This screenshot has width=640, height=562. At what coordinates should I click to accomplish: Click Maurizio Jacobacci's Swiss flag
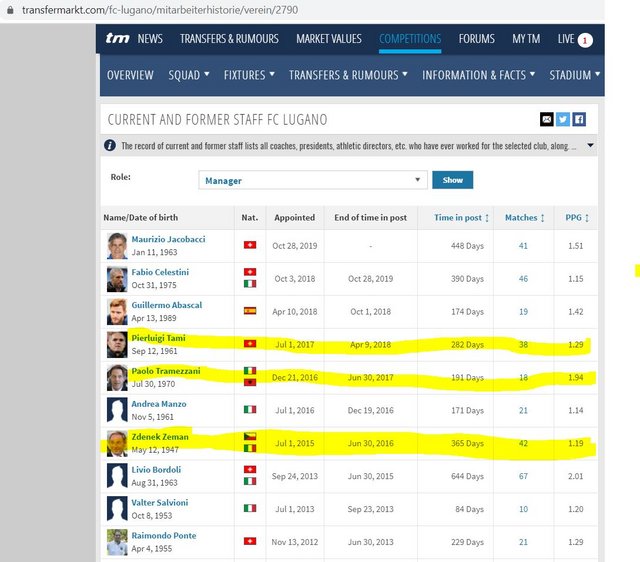pos(250,245)
